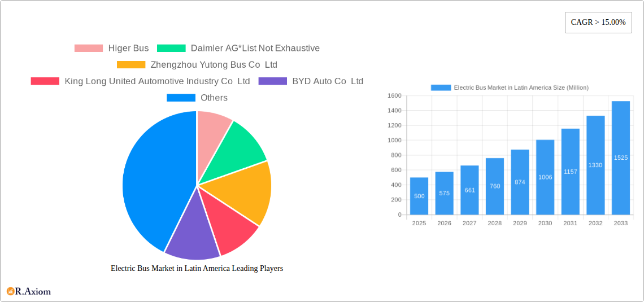644x302 pixels.
Task: Click the 2029 bar labeled 874
Action: pyautogui.click(x=520, y=182)
